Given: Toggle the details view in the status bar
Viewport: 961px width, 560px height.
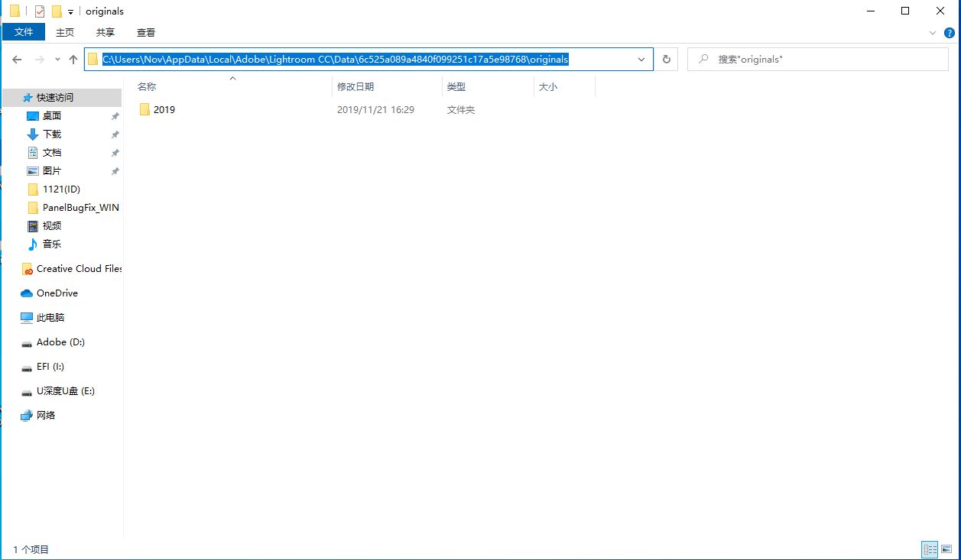Looking at the screenshot, I should click(x=930, y=549).
